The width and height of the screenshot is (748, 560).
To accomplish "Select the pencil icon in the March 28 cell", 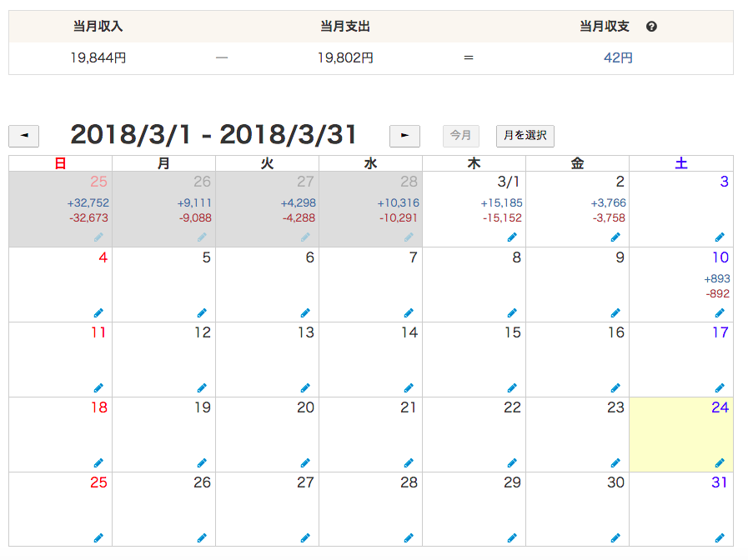I will coord(409,538).
